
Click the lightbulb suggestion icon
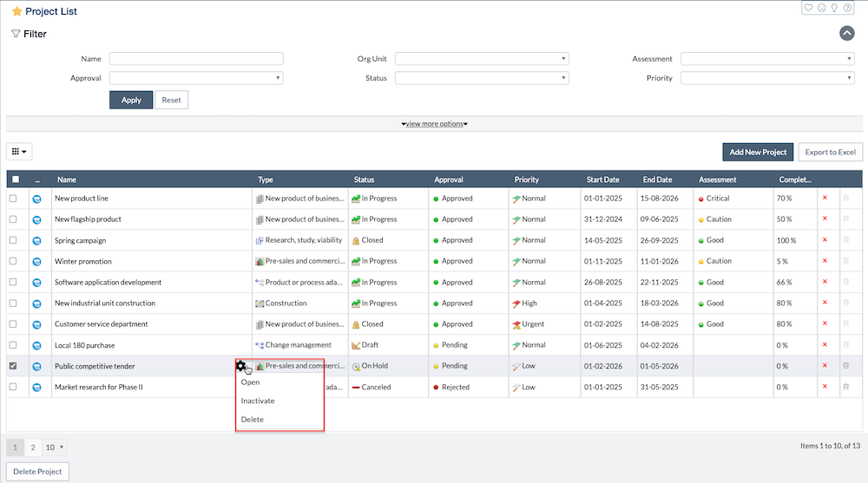(834, 8)
